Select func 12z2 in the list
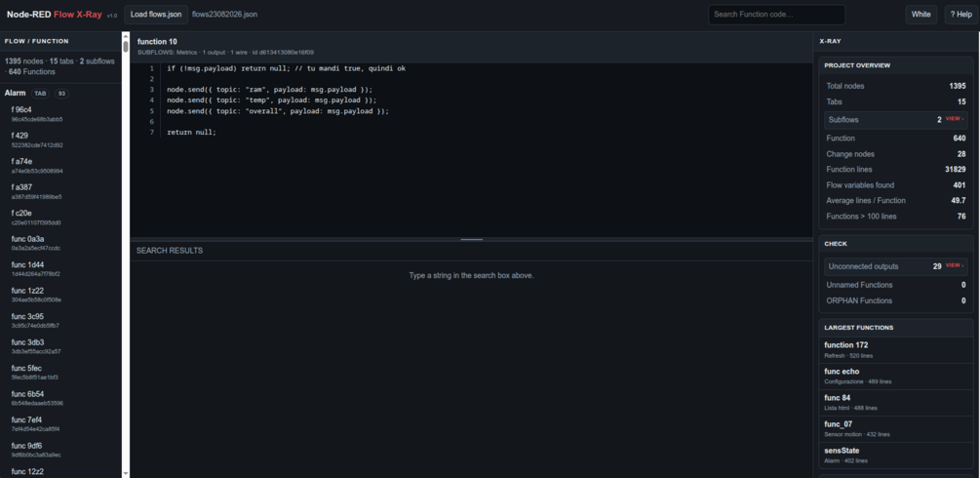The height and width of the screenshot is (478, 980). click(62, 471)
